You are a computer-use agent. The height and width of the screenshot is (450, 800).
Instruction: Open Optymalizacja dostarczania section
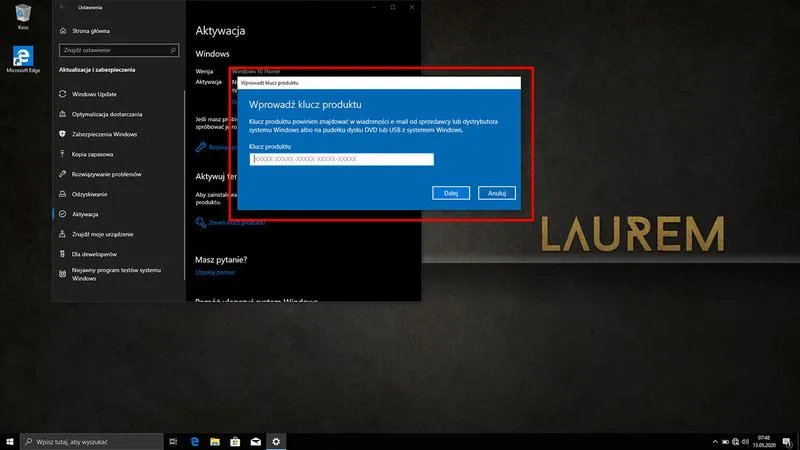click(107, 114)
